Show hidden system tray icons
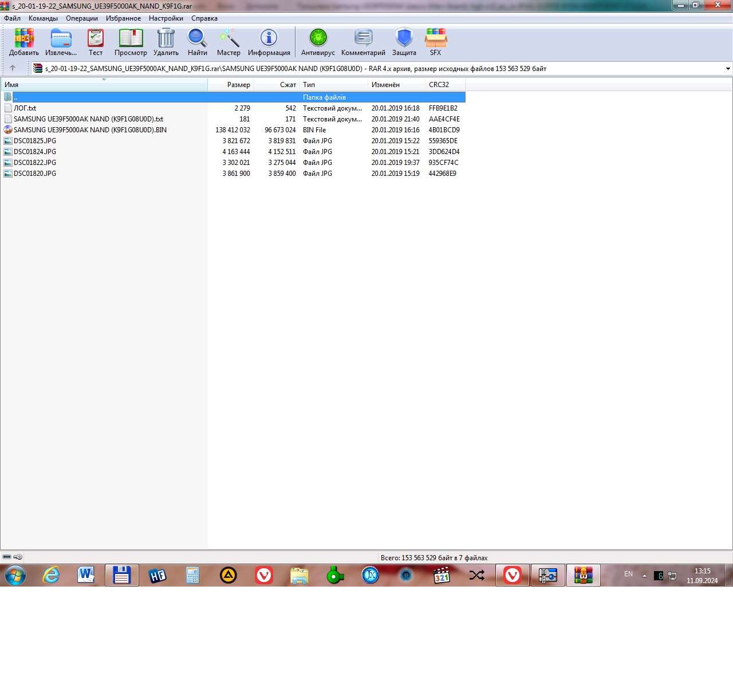This screenshot has height=700, width=733. [644, 576]
